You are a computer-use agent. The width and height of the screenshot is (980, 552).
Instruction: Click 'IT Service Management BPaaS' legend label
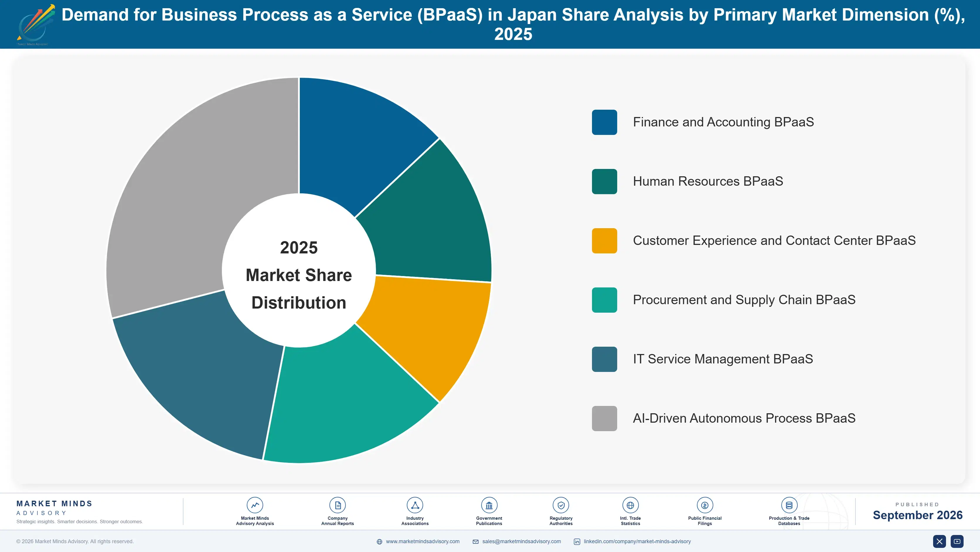[723, 359]
